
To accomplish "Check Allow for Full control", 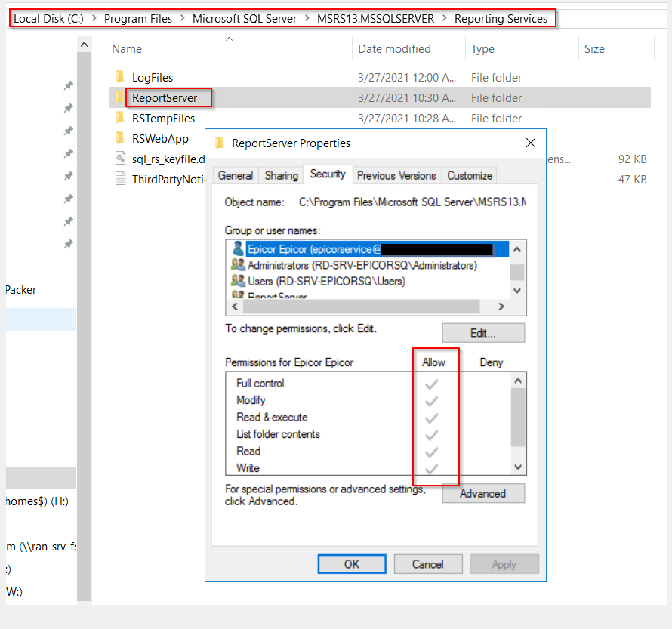I will pyautogui.click(x=431, y=383).
